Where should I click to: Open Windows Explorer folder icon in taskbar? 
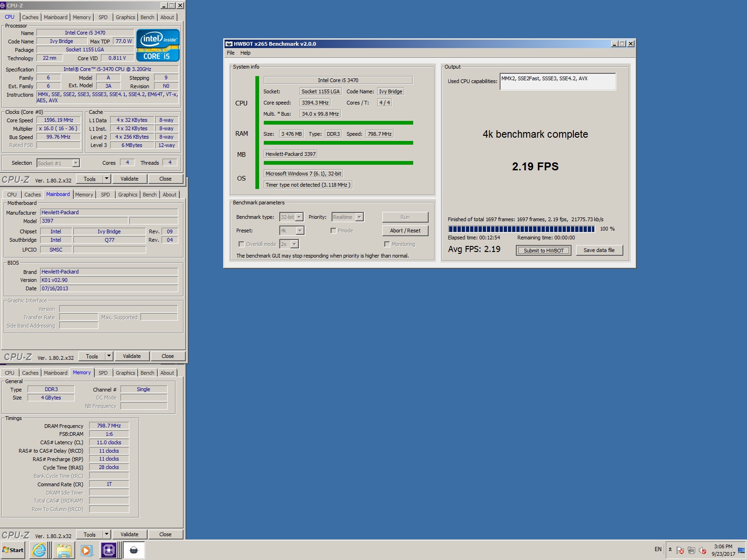coord(63,550)
